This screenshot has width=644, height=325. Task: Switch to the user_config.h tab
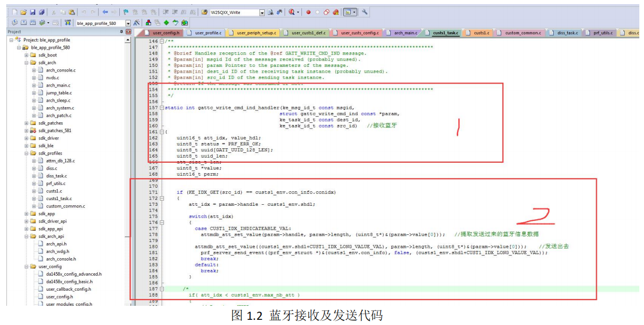coord(166,33)
